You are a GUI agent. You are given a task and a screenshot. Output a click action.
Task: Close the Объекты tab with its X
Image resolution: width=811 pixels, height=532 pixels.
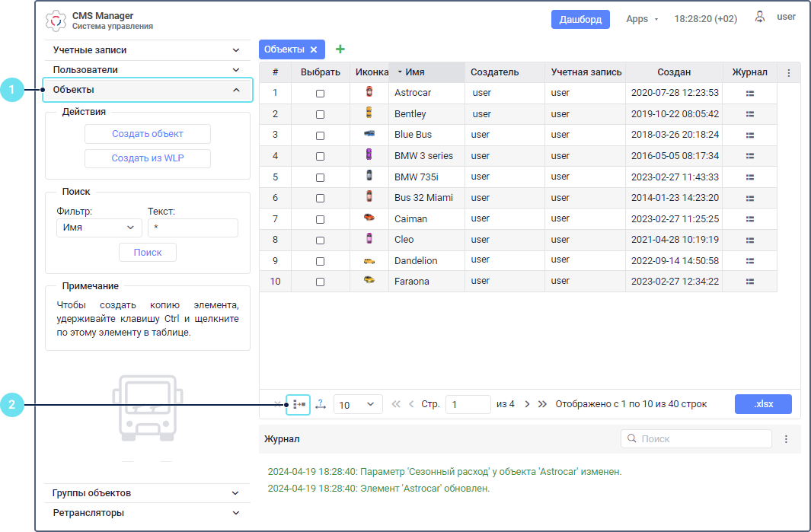[x=314, y=49]
